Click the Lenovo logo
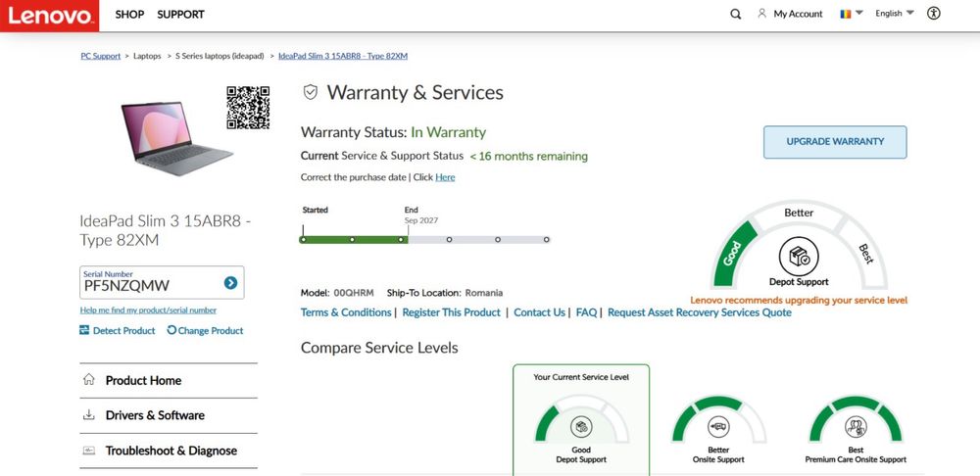 [x=49, y=15]
